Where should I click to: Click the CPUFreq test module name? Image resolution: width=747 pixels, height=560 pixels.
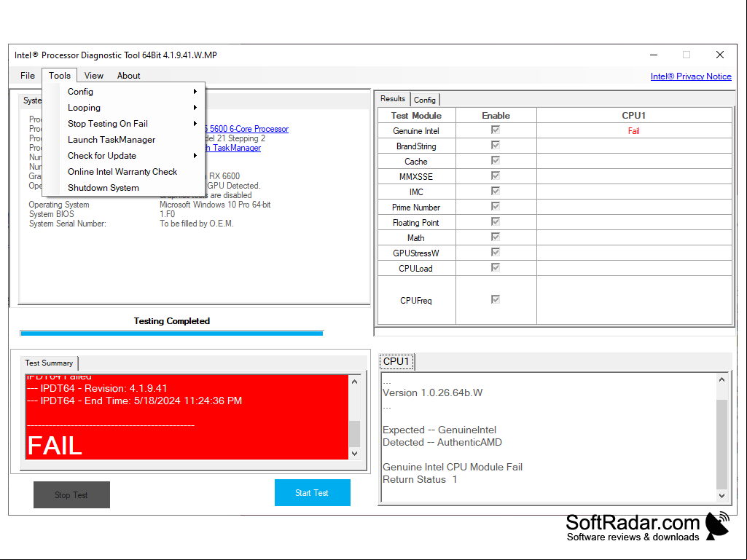[416, 301]
